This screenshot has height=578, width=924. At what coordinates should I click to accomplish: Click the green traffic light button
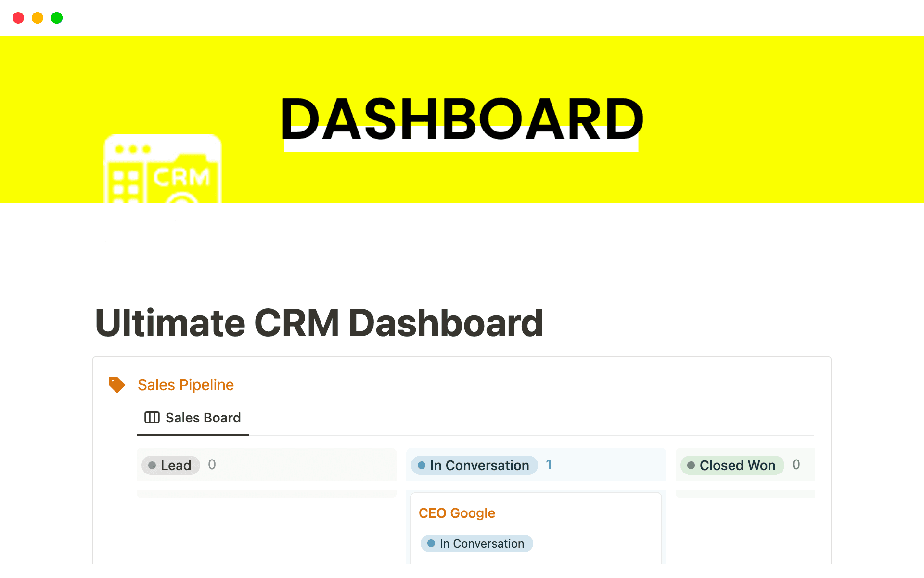[x=57, y=18]
